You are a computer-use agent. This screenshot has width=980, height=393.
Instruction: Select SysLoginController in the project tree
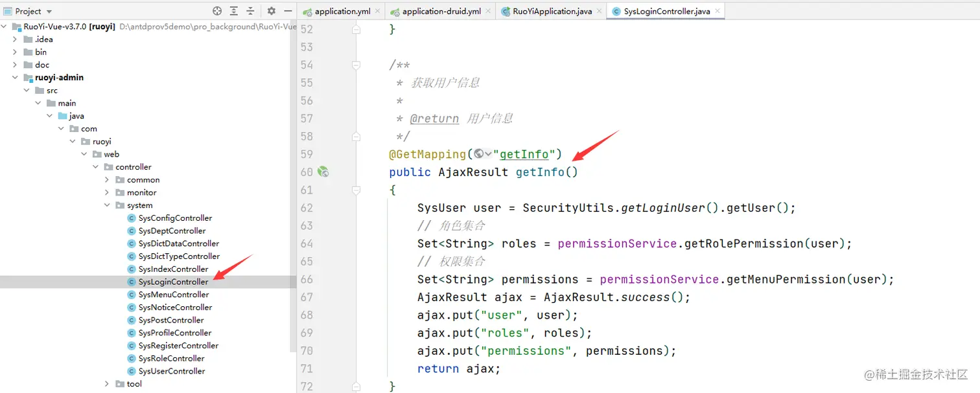point(173,282)
